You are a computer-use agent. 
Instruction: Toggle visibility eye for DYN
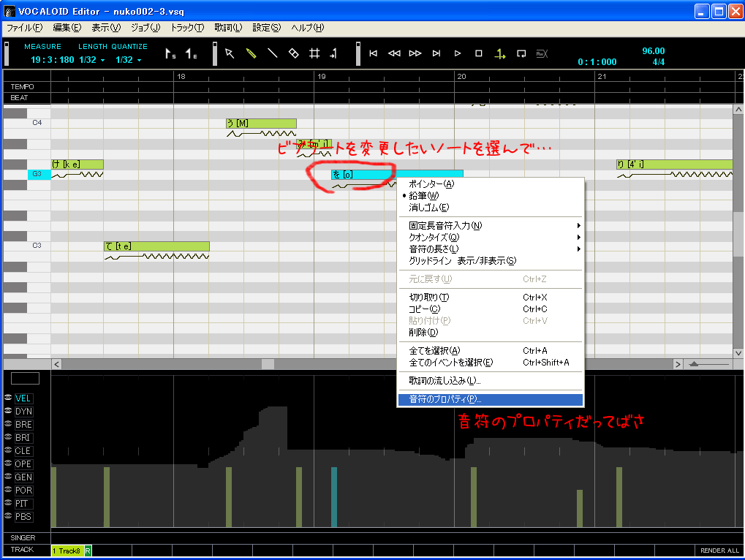[8, 410]
